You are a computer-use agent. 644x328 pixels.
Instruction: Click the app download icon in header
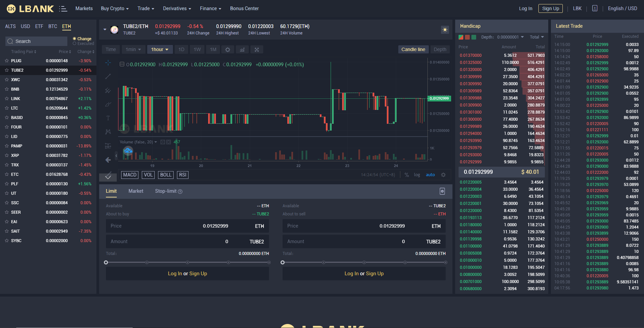[x=595, y=8]
